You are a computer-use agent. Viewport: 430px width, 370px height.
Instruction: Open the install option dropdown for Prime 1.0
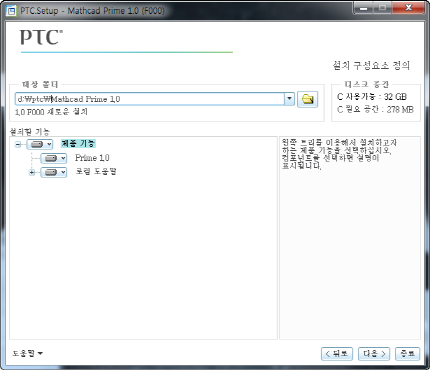pyautogui.click(x=54, y=158)
